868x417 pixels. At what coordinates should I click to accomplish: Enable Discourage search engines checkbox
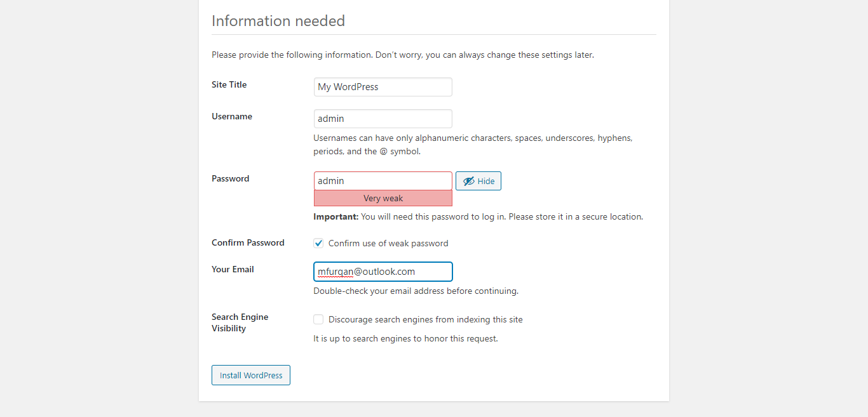(319, 319)
